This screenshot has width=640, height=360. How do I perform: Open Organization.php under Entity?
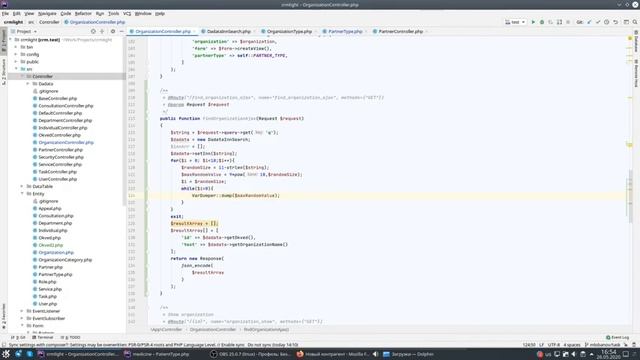(56, 252)
